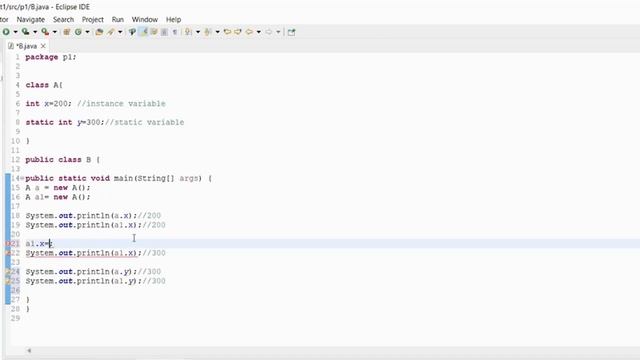The height and width of the screenshot is (360, 640).
Task: Open the Next Annotation dropdown arrow
Action: pyautogui.click(x=198, y=32)
